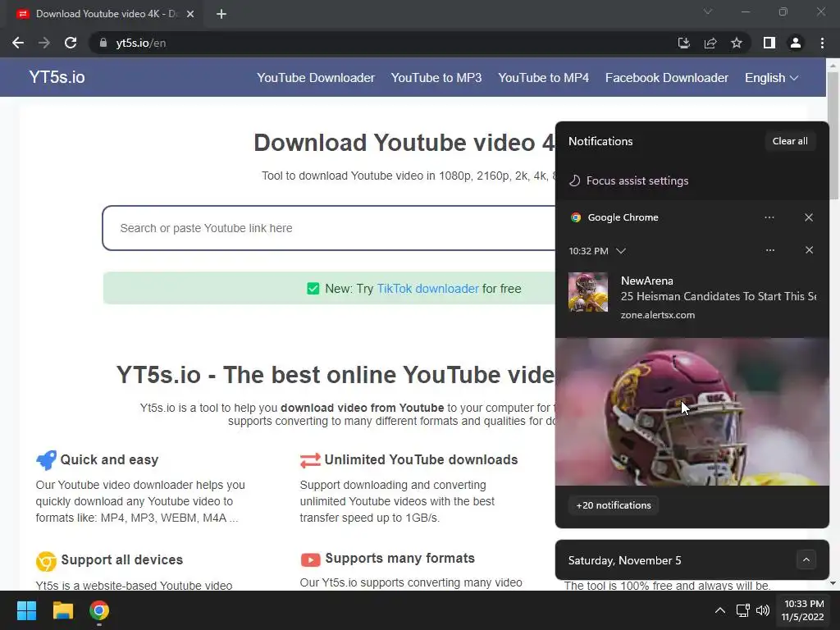
Task: Click NewArena notification small thumbnail
Action: click(x=588, y=292)
